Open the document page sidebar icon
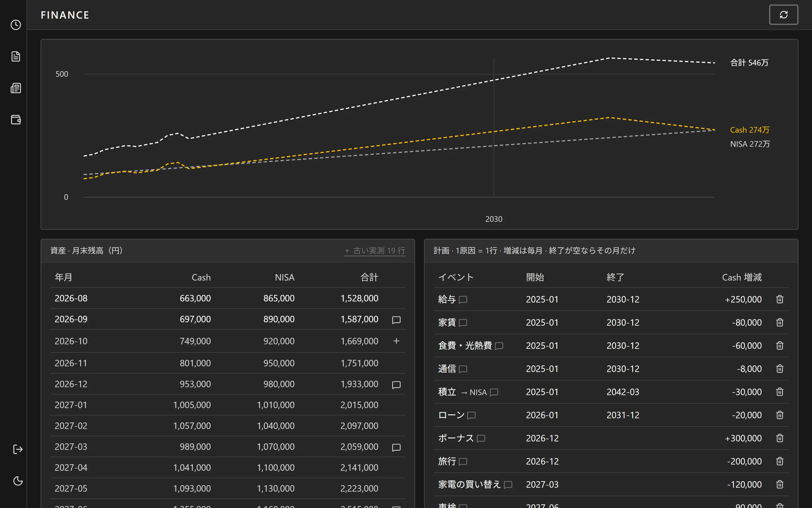This screenshot has height=508, width=812. tap(16, 56)
